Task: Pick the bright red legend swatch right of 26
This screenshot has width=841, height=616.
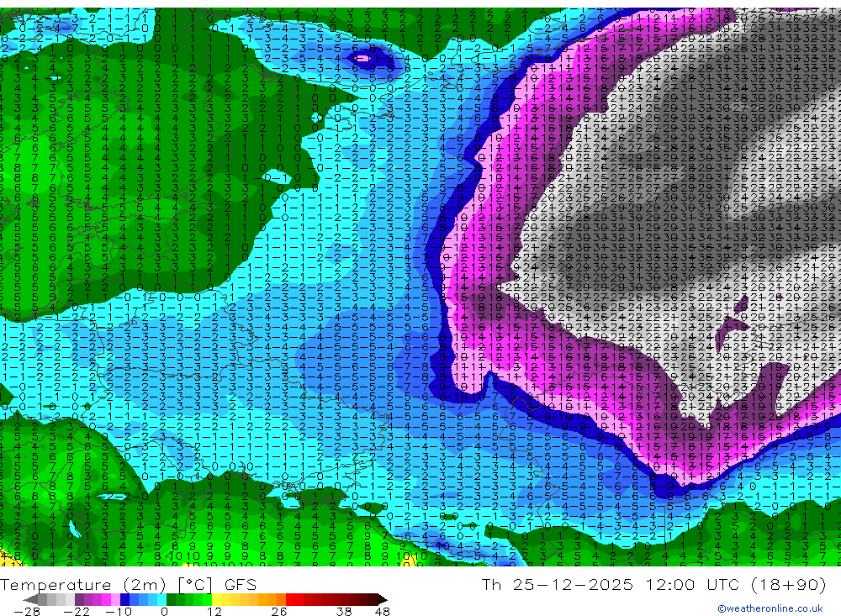Action: click(x=290, y=599)
